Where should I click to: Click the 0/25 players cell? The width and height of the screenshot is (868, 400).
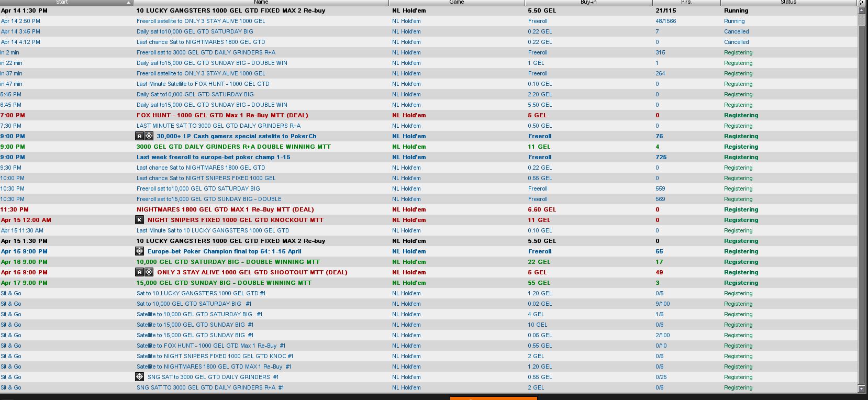click(x=661, y=377)
